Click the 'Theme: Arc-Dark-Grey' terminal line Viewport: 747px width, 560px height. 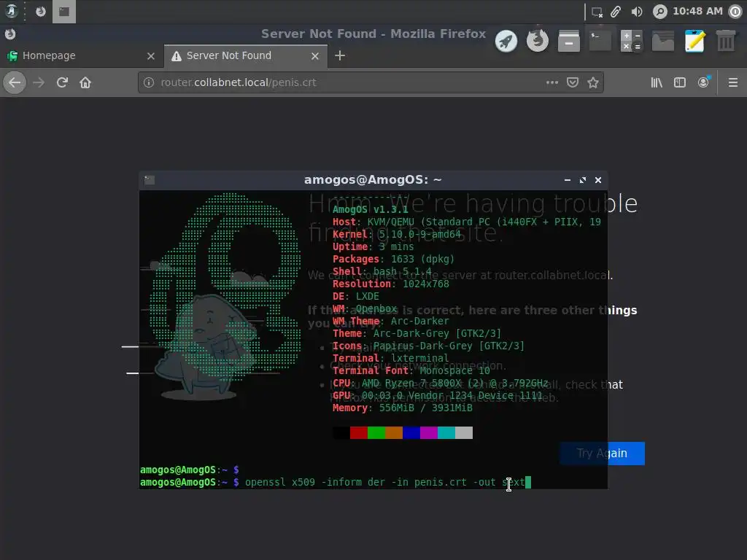coord(417,333)
